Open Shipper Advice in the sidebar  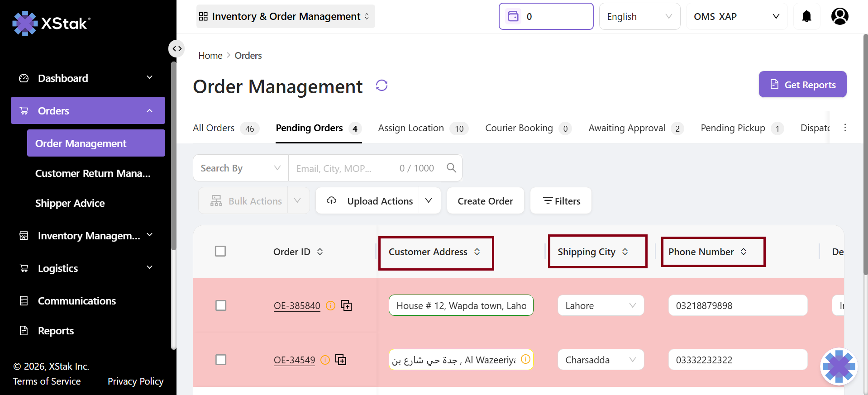[x=70, y=203]
